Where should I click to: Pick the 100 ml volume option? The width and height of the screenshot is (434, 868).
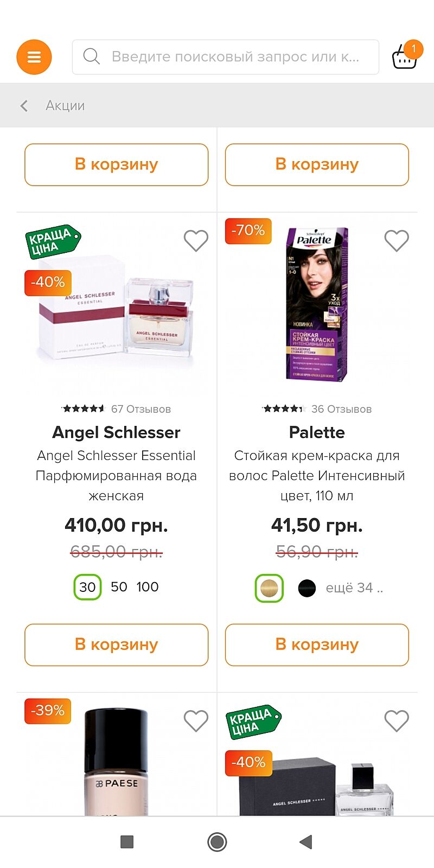148,587
